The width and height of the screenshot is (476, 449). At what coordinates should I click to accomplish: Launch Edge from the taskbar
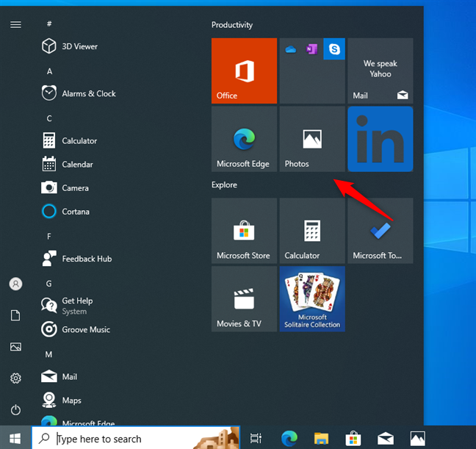[289, 438]
